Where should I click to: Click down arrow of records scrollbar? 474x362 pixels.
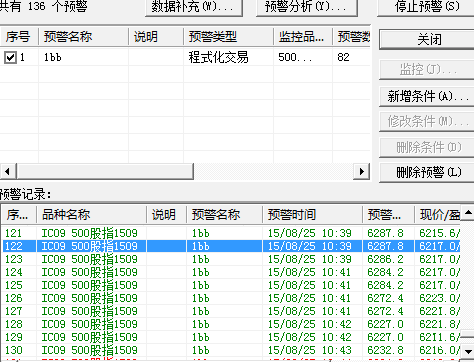pos(467,352)
